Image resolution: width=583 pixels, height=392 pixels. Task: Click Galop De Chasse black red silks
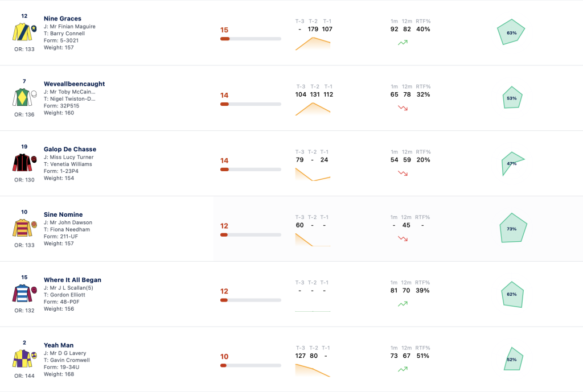[24, 163]
